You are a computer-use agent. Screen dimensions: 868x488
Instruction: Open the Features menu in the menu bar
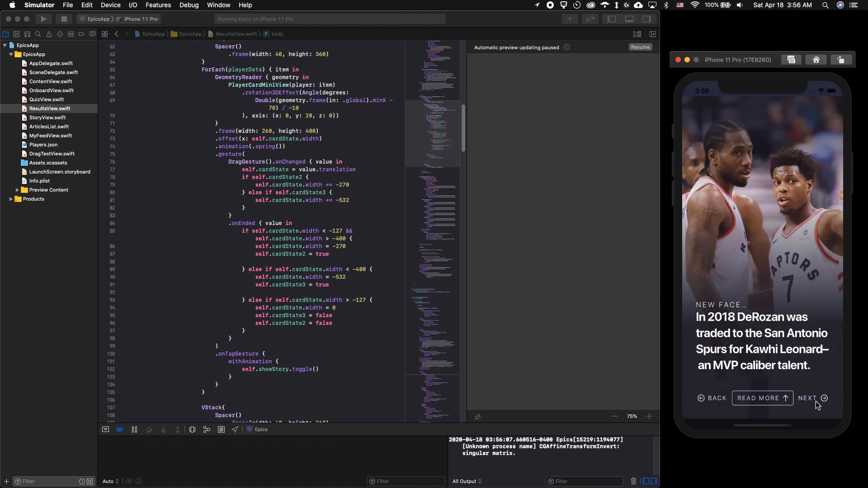click(158, 5)
